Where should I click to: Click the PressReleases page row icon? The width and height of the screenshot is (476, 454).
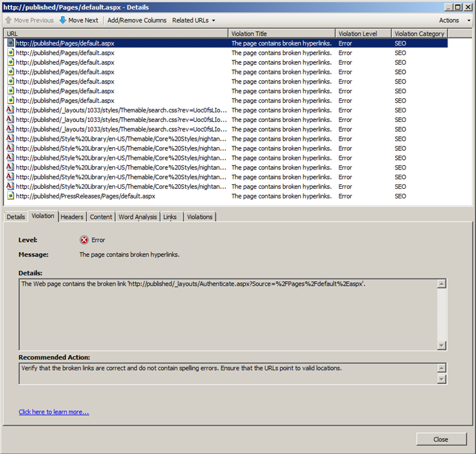(10, 196)
